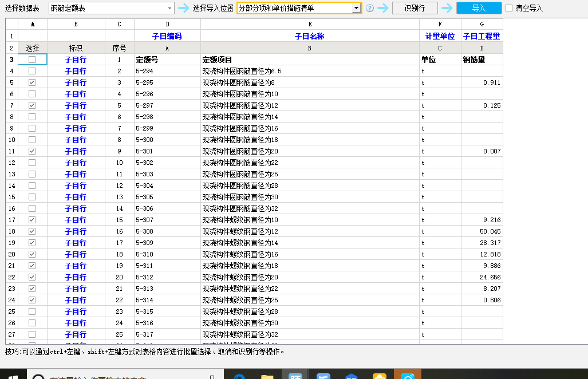Click the blue 导入 button
The height and width of the screenshot is (379, 588).
[479, 8]
